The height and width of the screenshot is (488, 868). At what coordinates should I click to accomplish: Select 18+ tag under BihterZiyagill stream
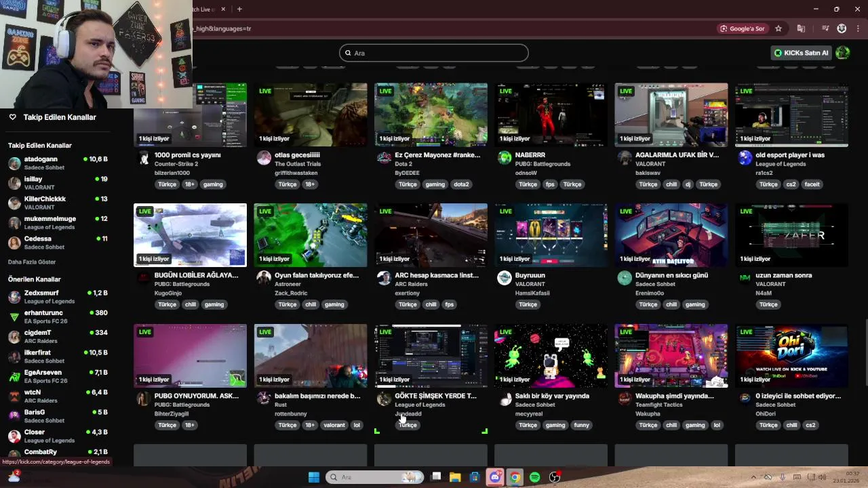pos(189,425)
